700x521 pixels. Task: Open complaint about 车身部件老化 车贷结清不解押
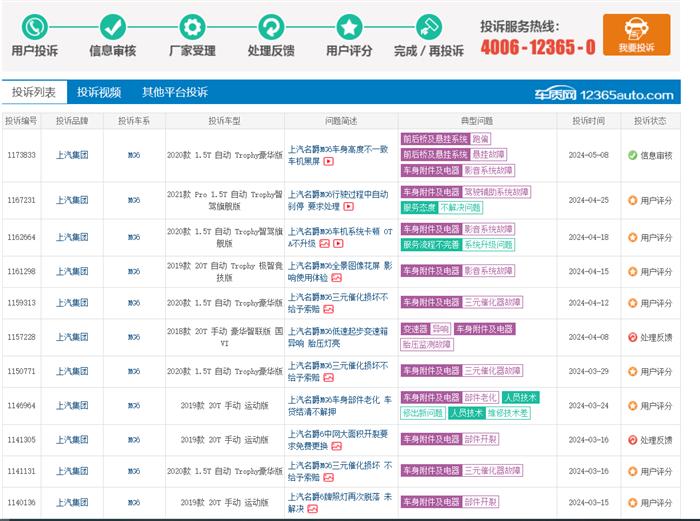coord(340,405)
